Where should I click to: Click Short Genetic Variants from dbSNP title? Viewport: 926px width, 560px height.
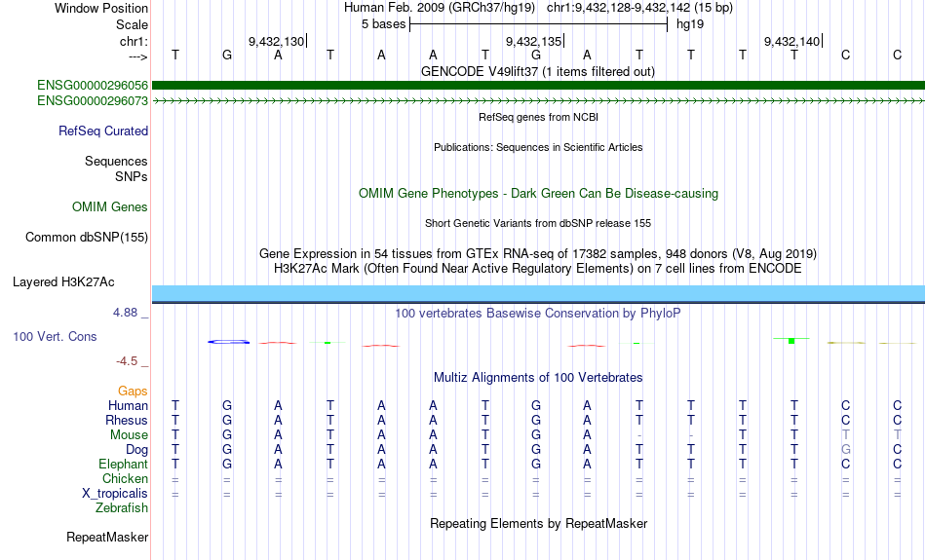point(538,223)
